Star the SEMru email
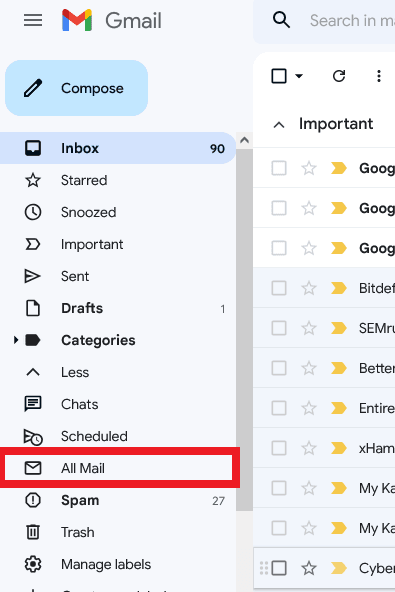The width and height of the screenshot is (395, 592). coord(309,328)
